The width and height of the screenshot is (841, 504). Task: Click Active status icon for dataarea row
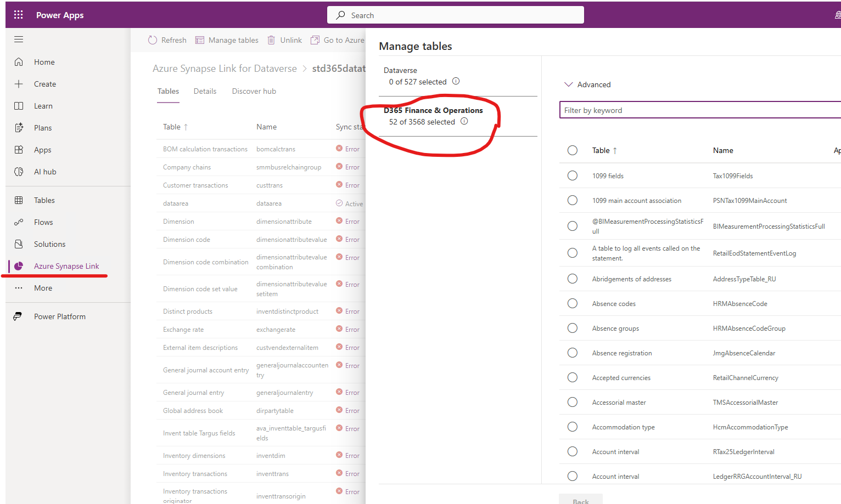click(339, 203)
